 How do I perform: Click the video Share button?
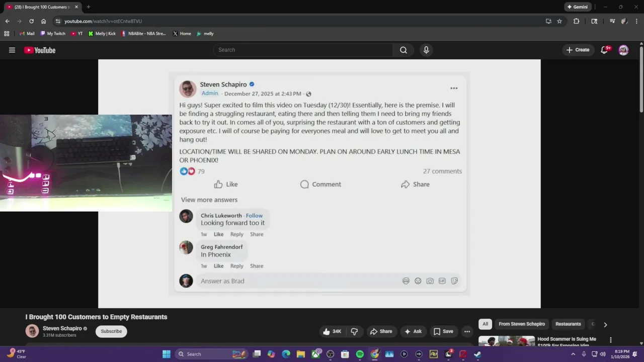381,331
